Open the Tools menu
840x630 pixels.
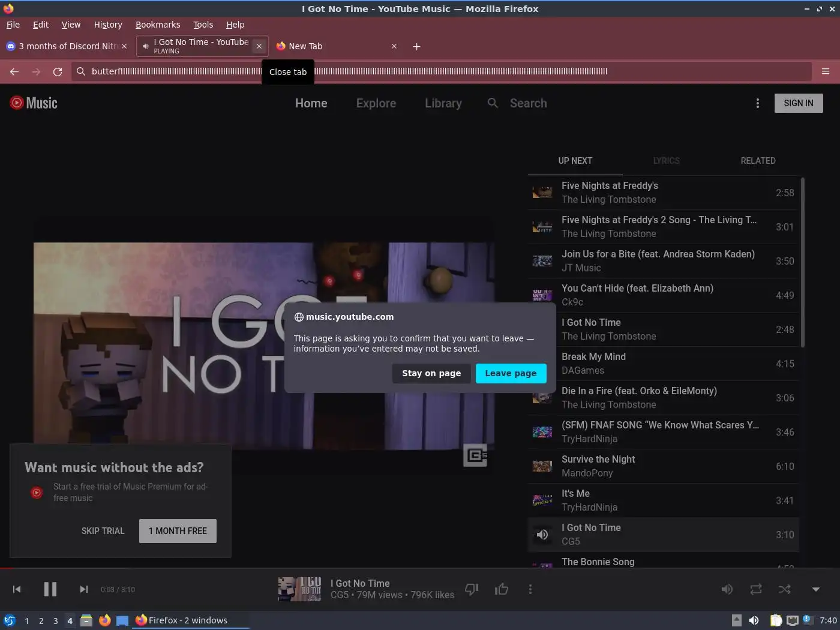[x=203, y=25]
